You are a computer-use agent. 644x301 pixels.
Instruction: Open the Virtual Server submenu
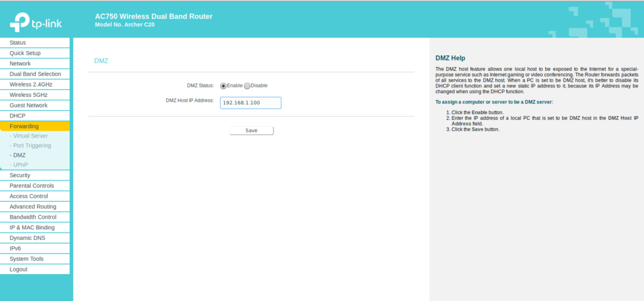[30, 136]
